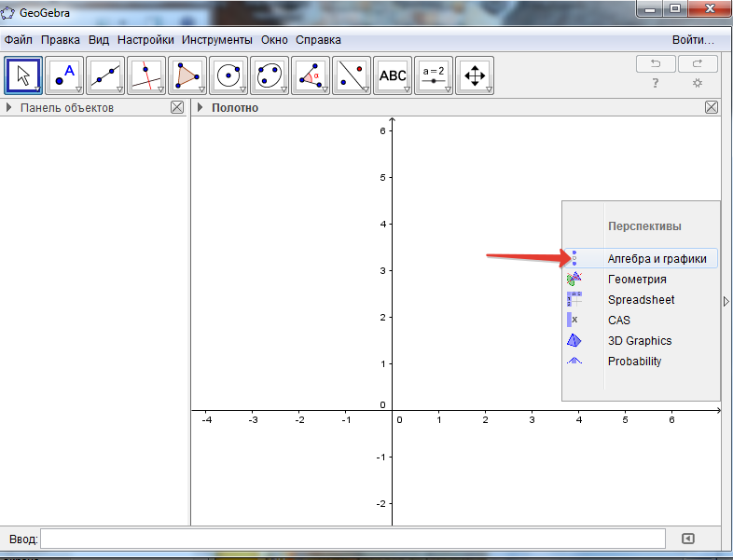This screenshot has width=733, height=560.
Task: Open help via question mark icon
Action: tap(656, 83)
